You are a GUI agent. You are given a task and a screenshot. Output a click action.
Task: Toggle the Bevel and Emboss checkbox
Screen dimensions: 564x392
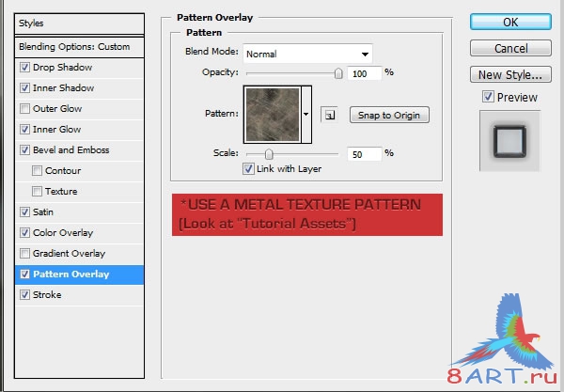coord(24,150)
